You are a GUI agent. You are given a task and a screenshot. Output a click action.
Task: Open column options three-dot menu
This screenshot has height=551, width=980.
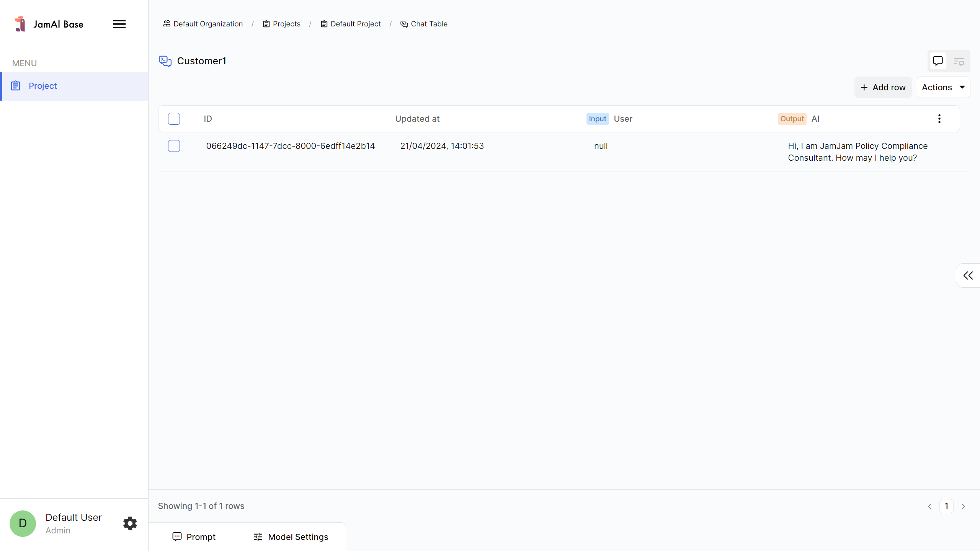[939, 119]
